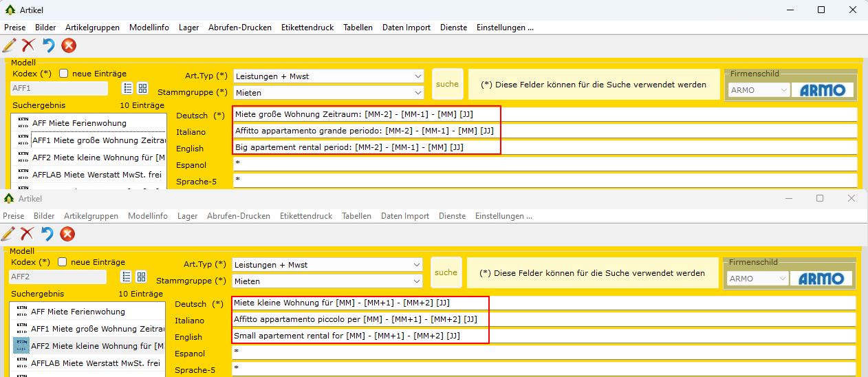Click the grid view icon next to the AFF2 field

coord(141,277)
